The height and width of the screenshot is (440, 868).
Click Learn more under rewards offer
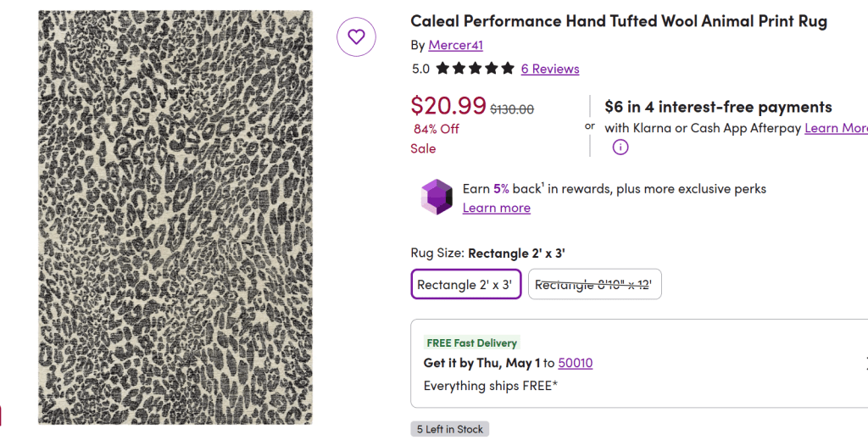click(497, 208)
